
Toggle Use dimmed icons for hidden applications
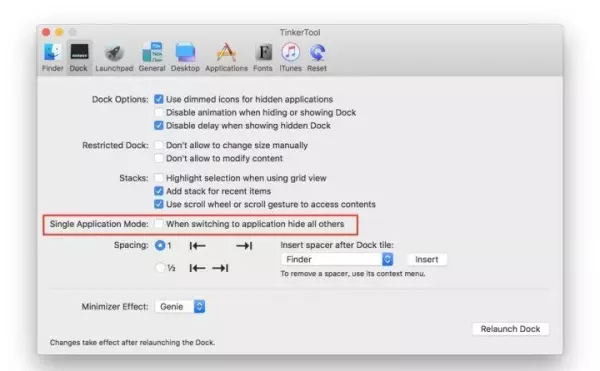[x=158, y=99]
